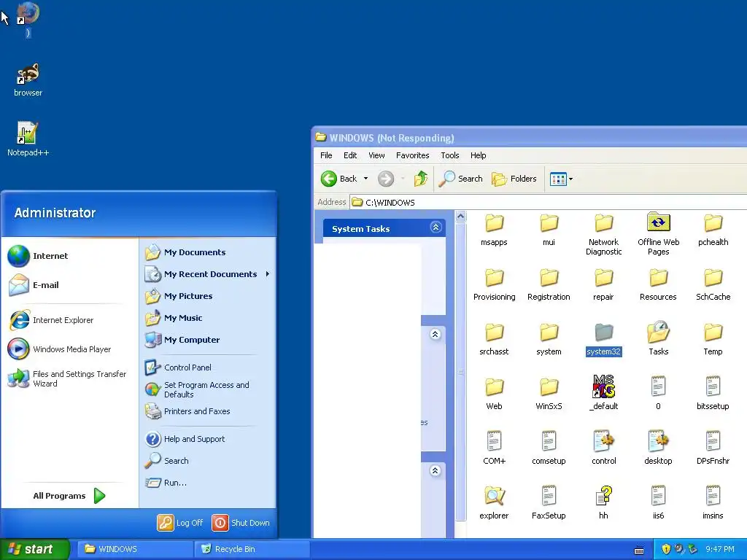Click the WINDOWS taskbar button
Screen dimensions: 747x560
134,549
